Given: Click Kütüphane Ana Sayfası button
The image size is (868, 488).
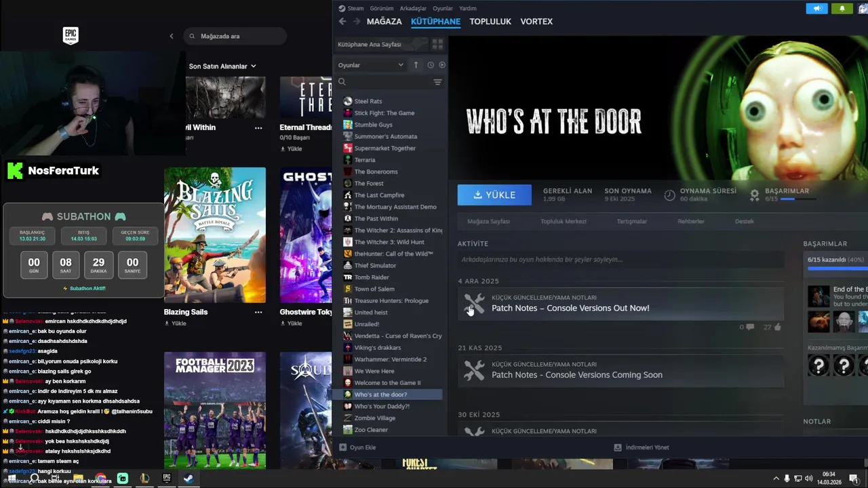Looking at the screenshot, I should pyautogui.click(x=382, y=44).
